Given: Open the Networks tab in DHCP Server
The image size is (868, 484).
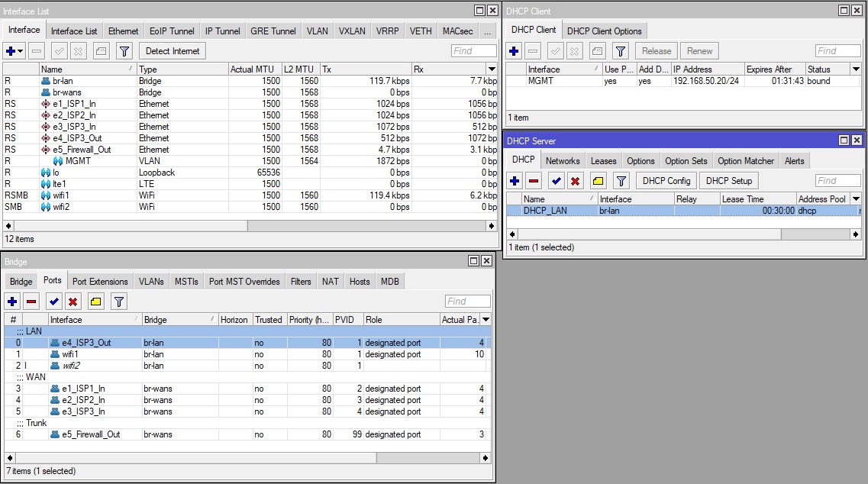Looking at the screenshot, I should point(563,161).
